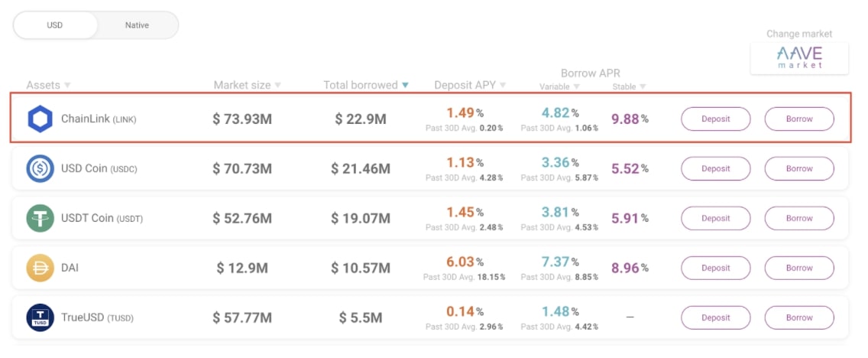
Task: Borrow DAI
Action: point(799,268)
